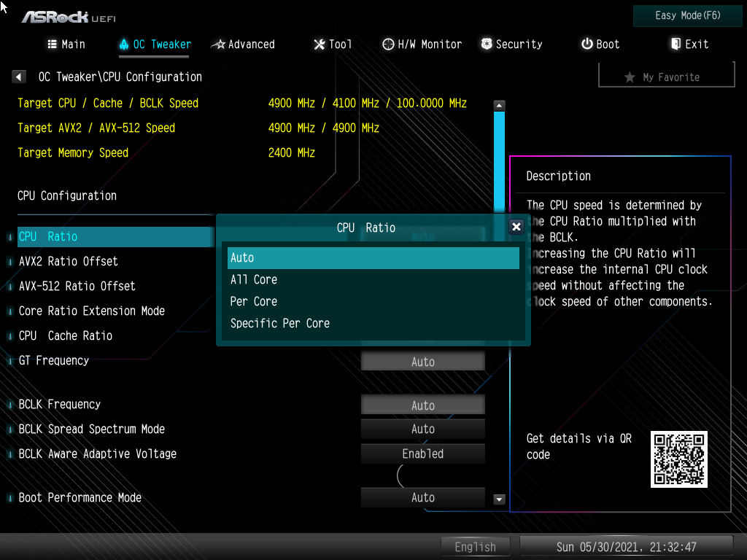Open the Boot Performance Mode dropdown

point(422,497)
